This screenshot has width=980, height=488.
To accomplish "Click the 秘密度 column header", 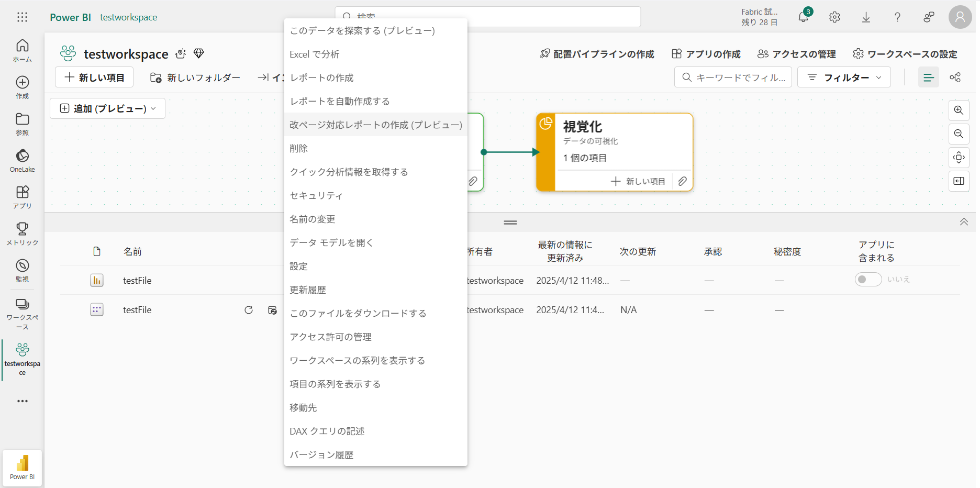I will [x=787, y=252].
